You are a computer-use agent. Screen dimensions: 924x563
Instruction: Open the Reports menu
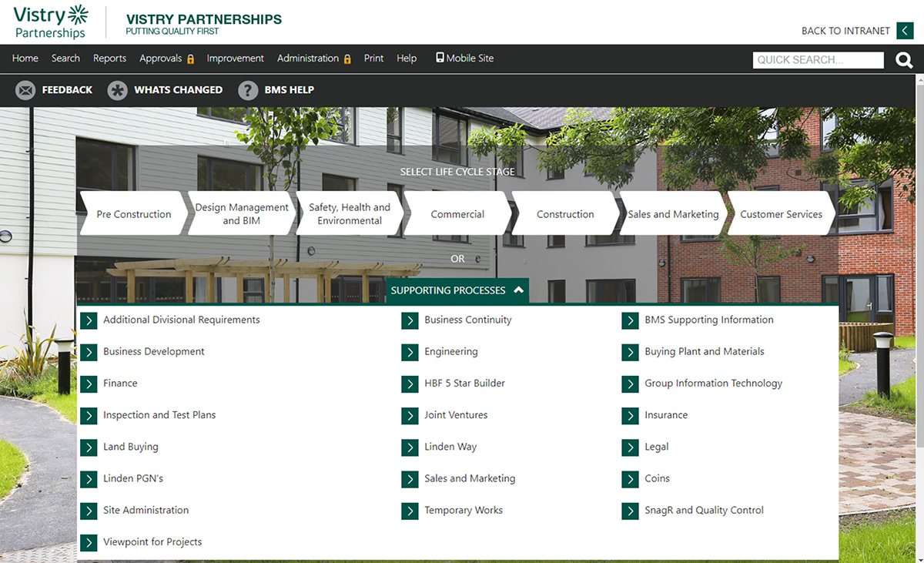tap(109, 59)
